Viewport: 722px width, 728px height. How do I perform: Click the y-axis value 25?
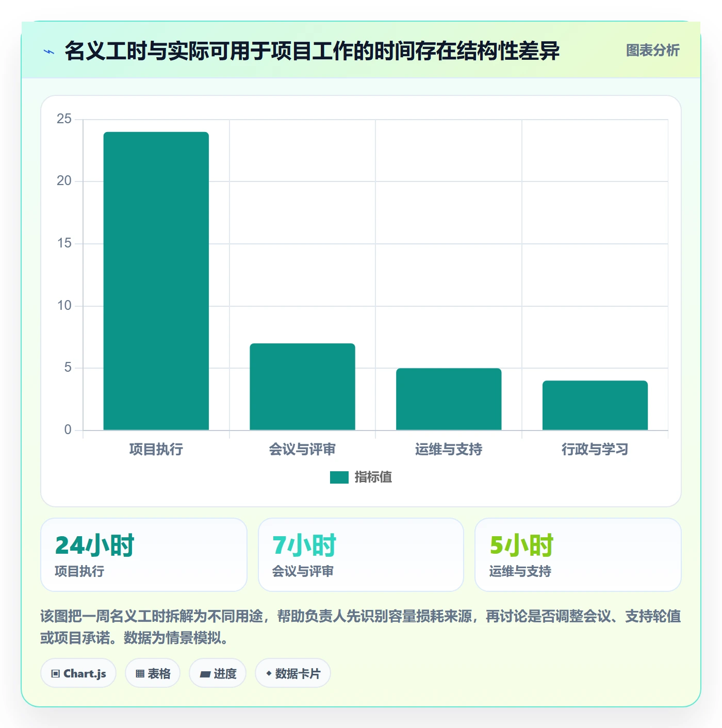64,119
